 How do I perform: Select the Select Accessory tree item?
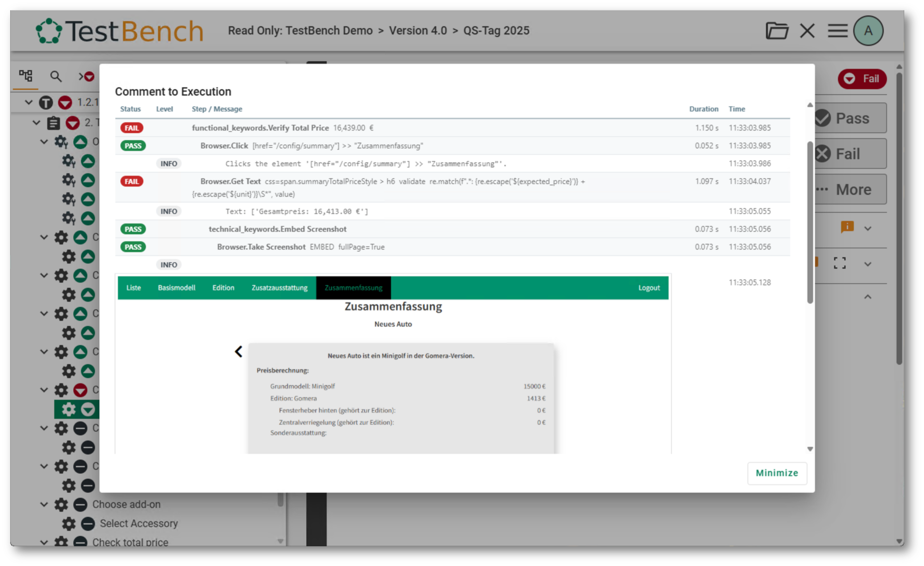139,524
